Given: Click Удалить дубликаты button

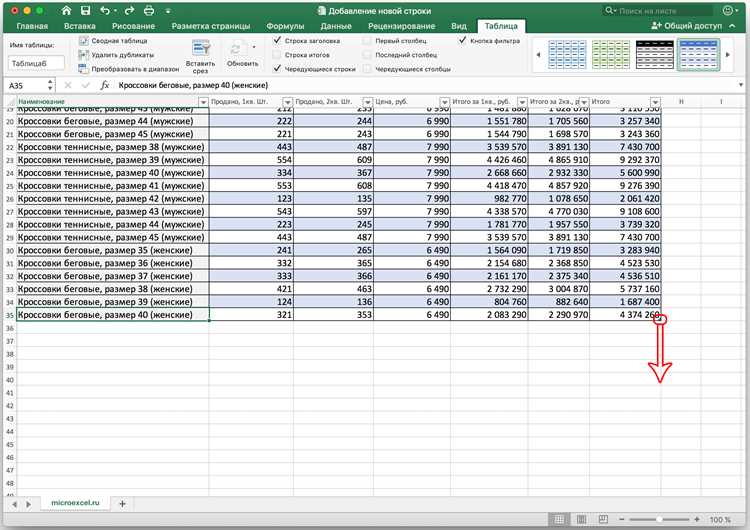Looking at the screenshot, I should tap(116, 55).
